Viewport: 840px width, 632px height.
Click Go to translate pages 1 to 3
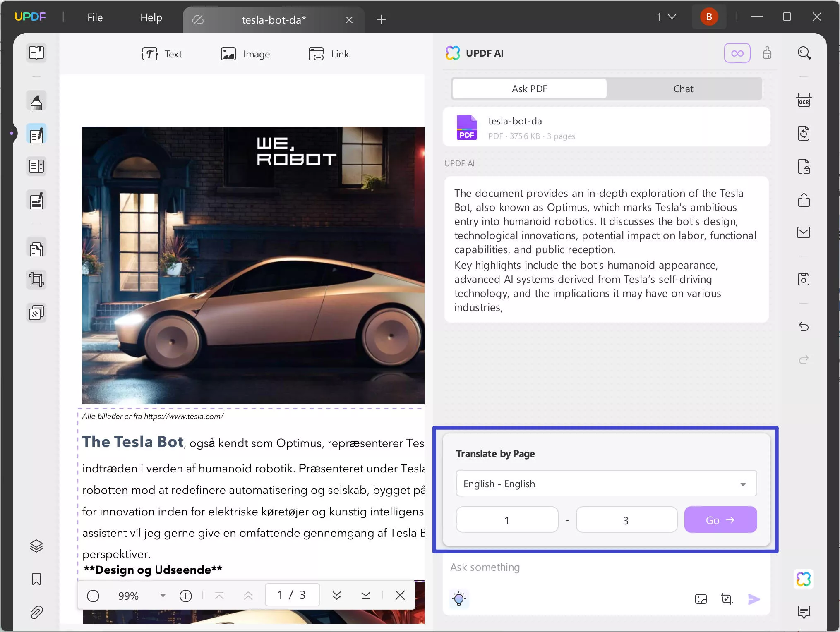(720, 519)
